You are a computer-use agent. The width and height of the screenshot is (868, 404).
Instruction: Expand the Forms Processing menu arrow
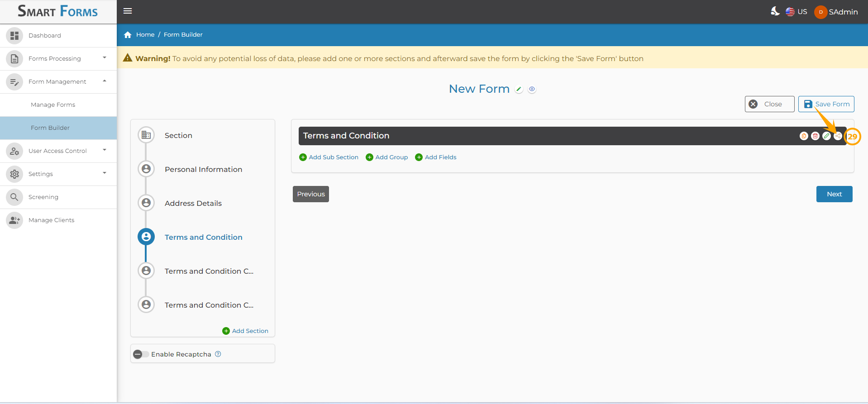[105, 58]
